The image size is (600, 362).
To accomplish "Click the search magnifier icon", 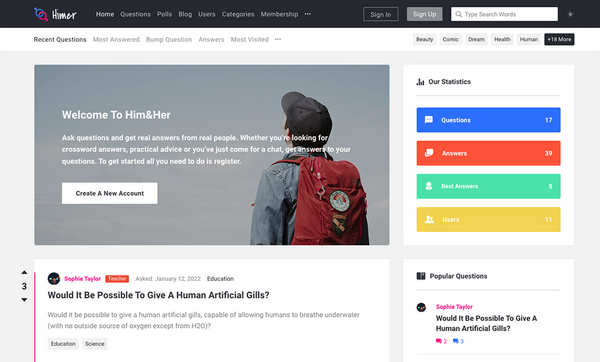I will click(458, 14).
